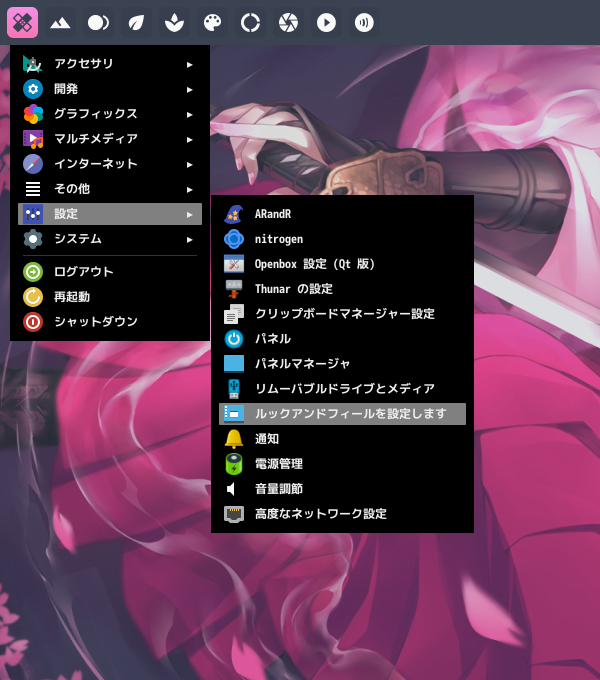
Task: Click the green ログアウト icon
Action: (33, 272)
